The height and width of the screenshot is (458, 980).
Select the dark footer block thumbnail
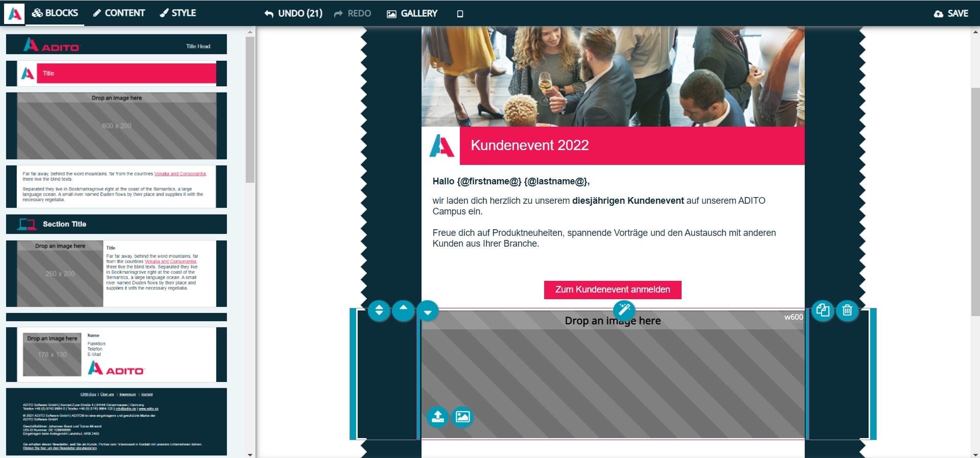(x=116, y=422)
